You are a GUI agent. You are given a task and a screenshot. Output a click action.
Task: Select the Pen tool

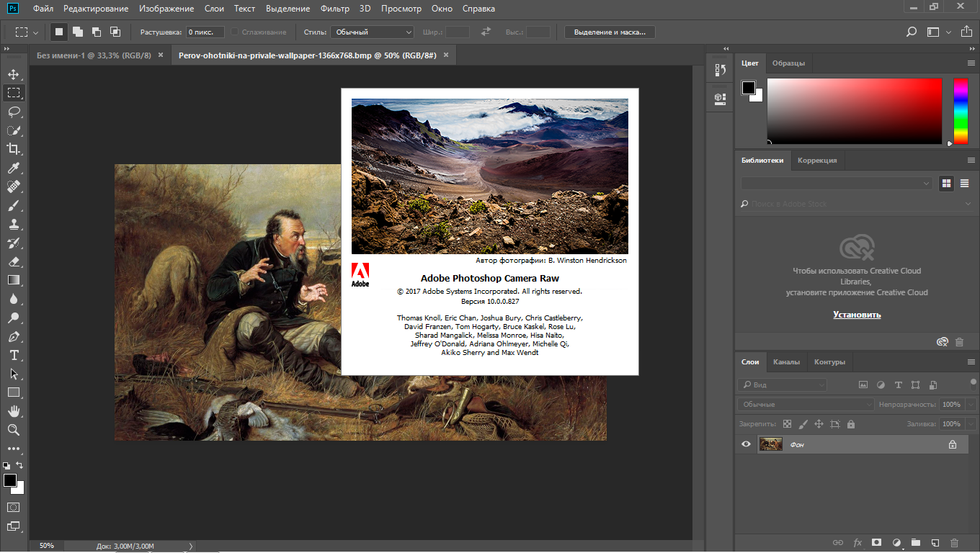14,336
